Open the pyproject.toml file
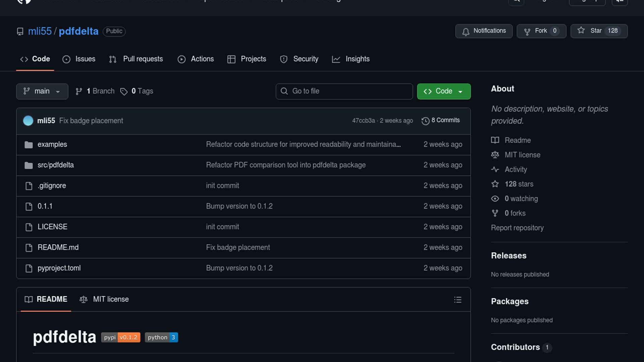Screen dimensions: 644x362 tap(59, 268)
